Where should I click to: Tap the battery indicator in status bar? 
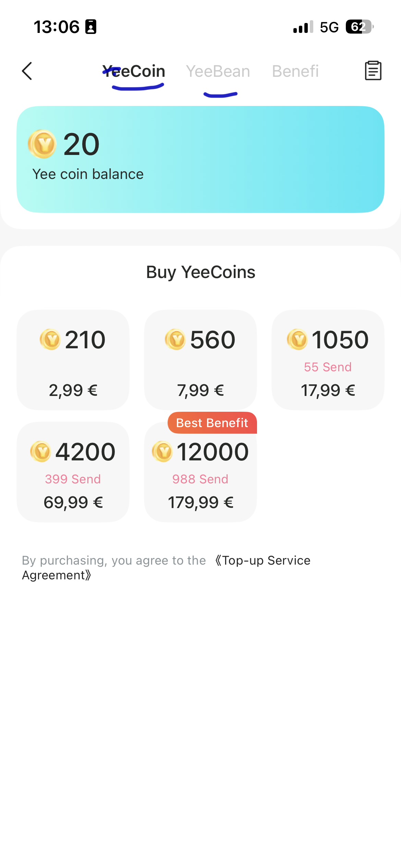(359, 27)
